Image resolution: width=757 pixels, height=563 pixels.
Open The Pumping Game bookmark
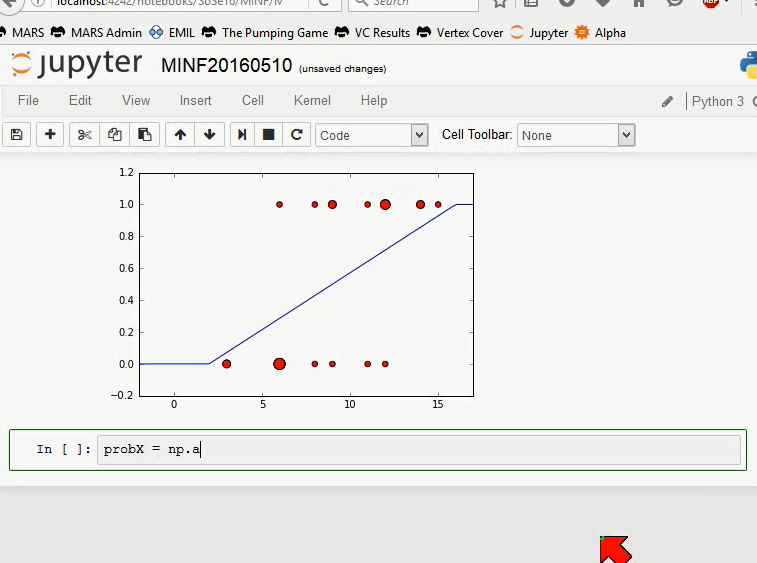tap(265, 33)
